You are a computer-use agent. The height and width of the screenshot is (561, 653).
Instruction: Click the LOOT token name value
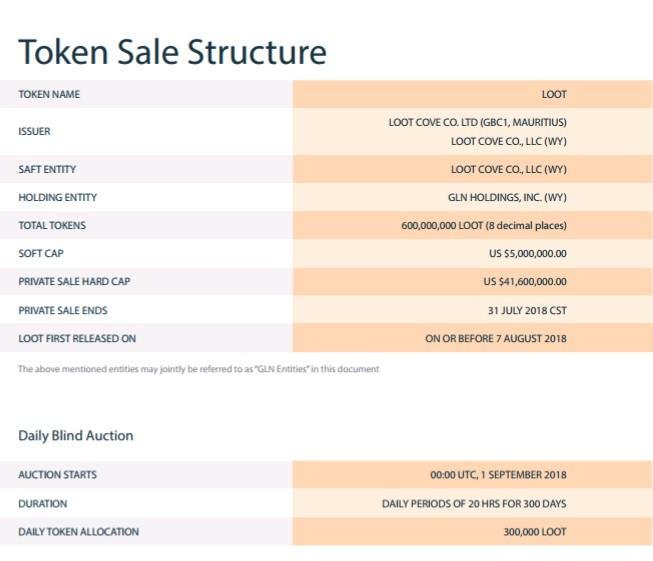coord(554,94)
